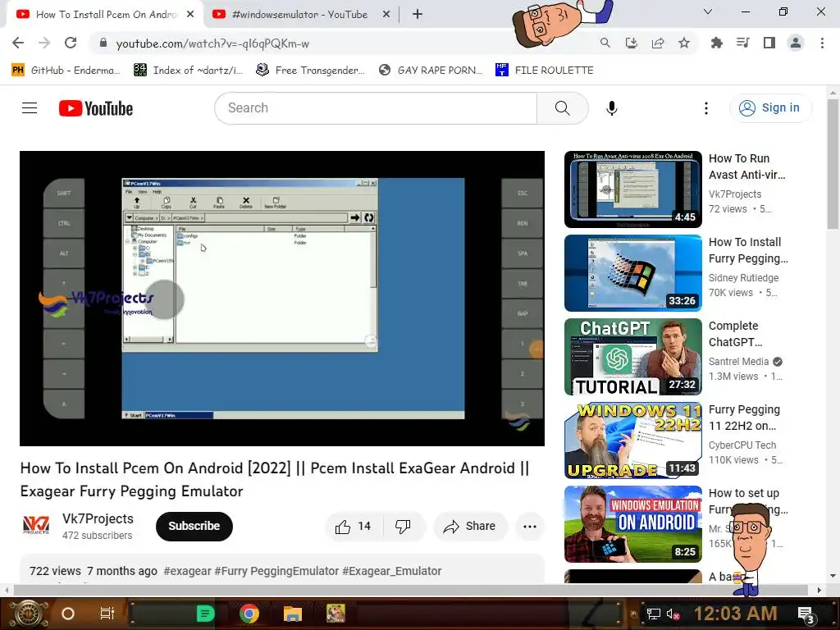The image size is (840, 630).
Task: Open Windows Emulation On Android thumbnail
Action: click(x=632, y=524)
